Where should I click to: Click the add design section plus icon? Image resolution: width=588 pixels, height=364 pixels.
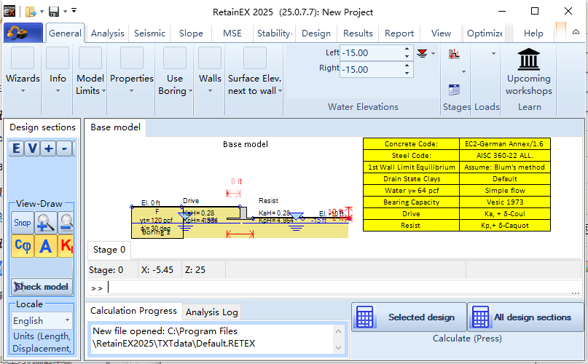[48, 149]
